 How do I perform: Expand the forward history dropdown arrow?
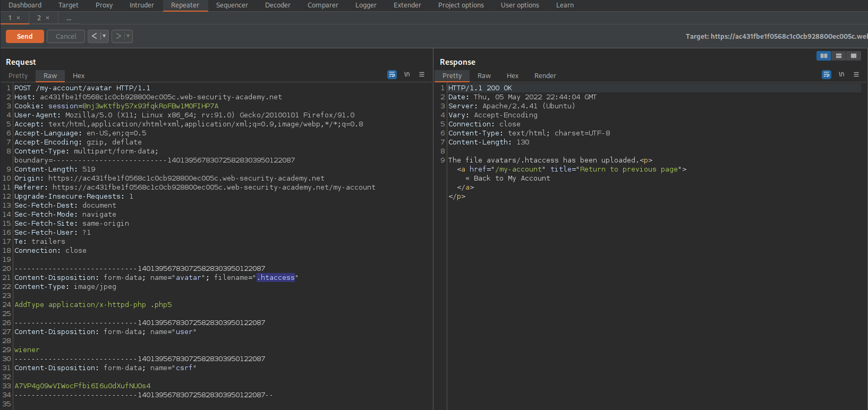pos(128,36)
